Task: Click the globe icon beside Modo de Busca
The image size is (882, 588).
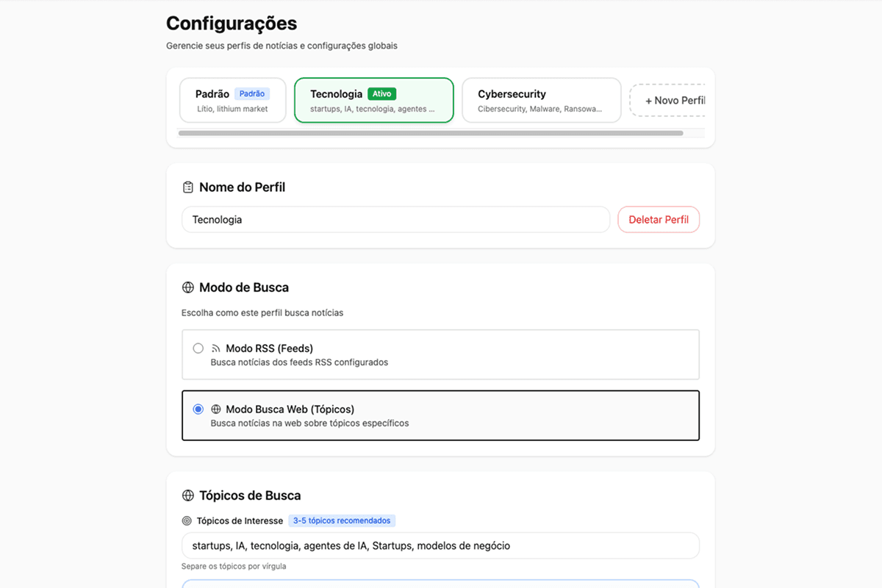Action: [x=188, y=287]
